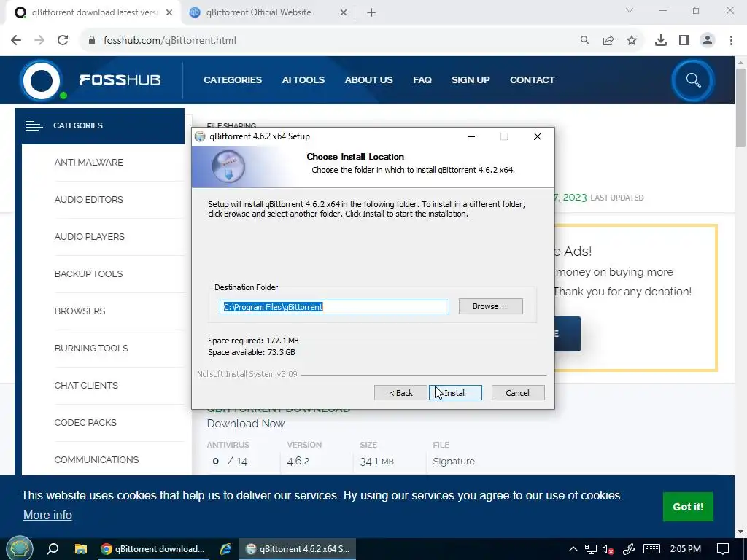Viewport: 747px width, 560px height.
Task: Select BURNING TOOLS category
Action: click(91, 348)
